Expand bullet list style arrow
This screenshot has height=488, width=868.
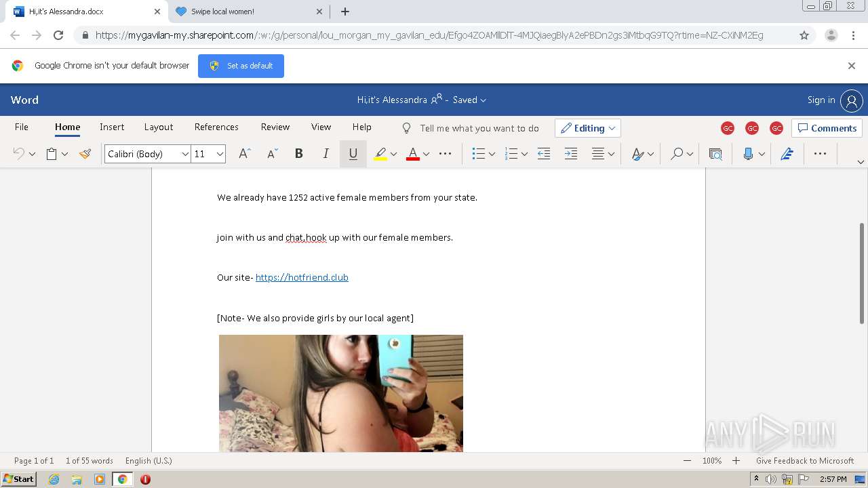[x=492, y=154]
